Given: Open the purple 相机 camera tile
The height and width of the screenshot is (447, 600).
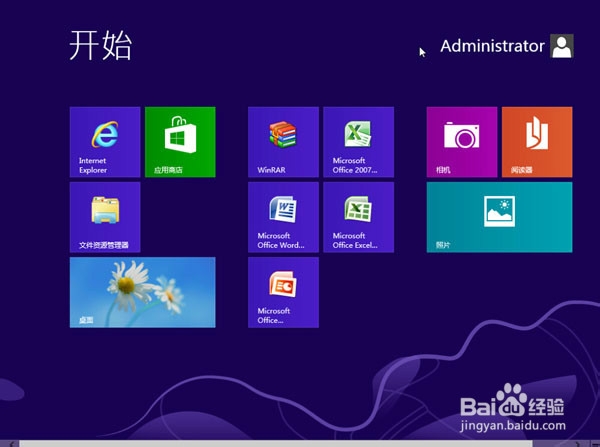Looking at the screenshot, I should click(462, 142).
